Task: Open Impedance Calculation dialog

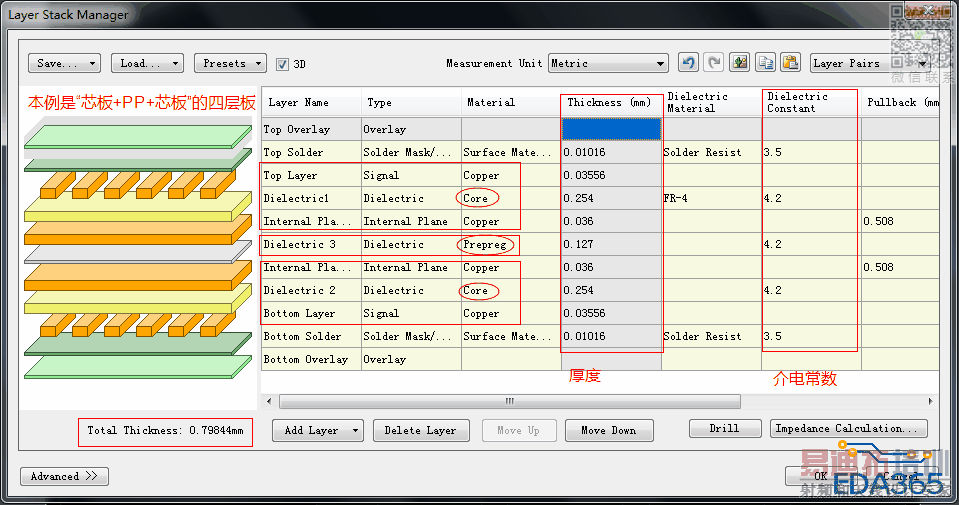Action: point(848,429)
